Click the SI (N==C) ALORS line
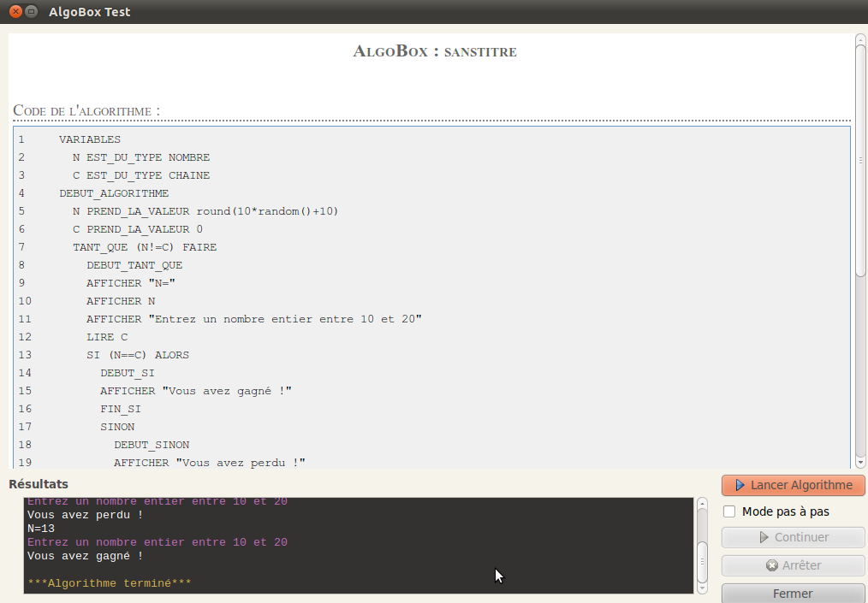This screenshot has height=603, width=868. (138, 355)
